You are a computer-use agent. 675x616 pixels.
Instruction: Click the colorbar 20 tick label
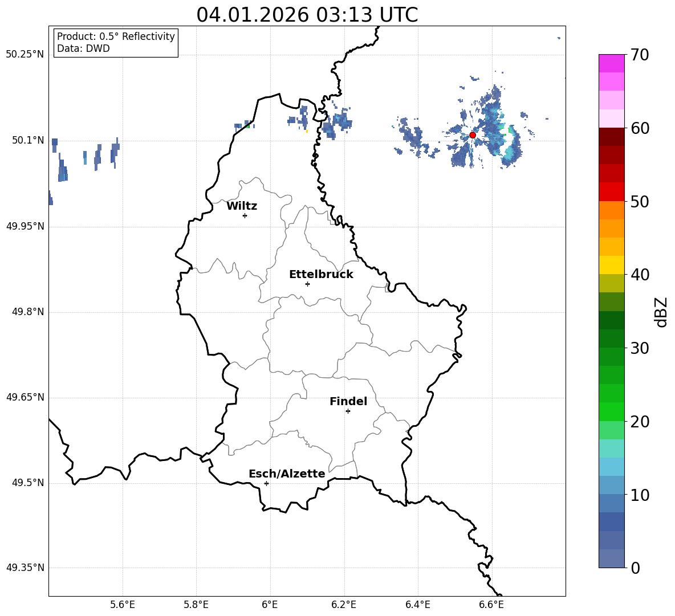pyautogui.click(x=640, y=422)
